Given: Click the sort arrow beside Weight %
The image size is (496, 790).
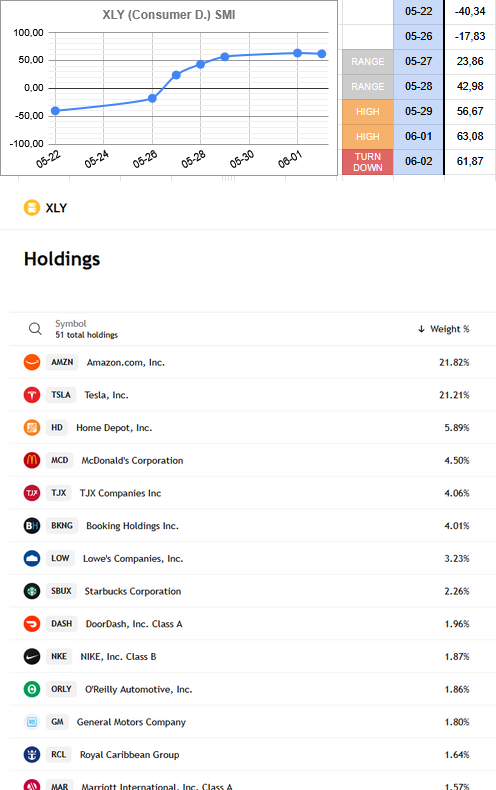Looking at the screenshot, I should pyautogui.click(x=421, y=329).
